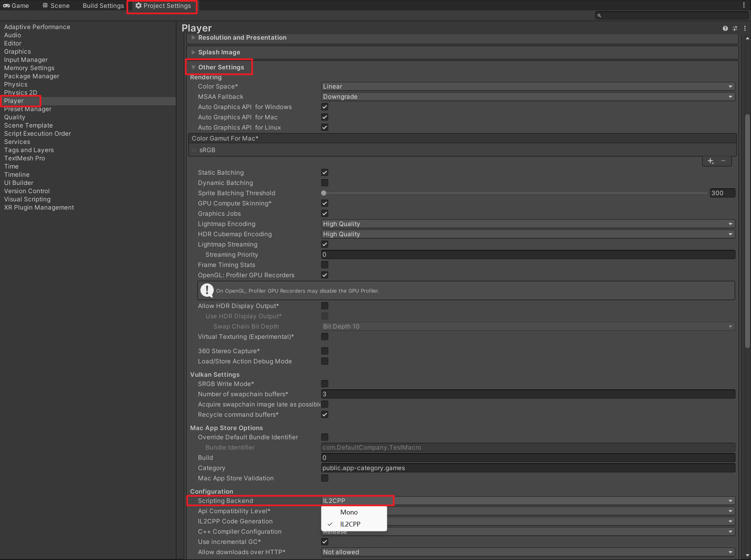751x560 pixels.
Task: Click the minus icon under Color Gamut
Action: point(723,161)
